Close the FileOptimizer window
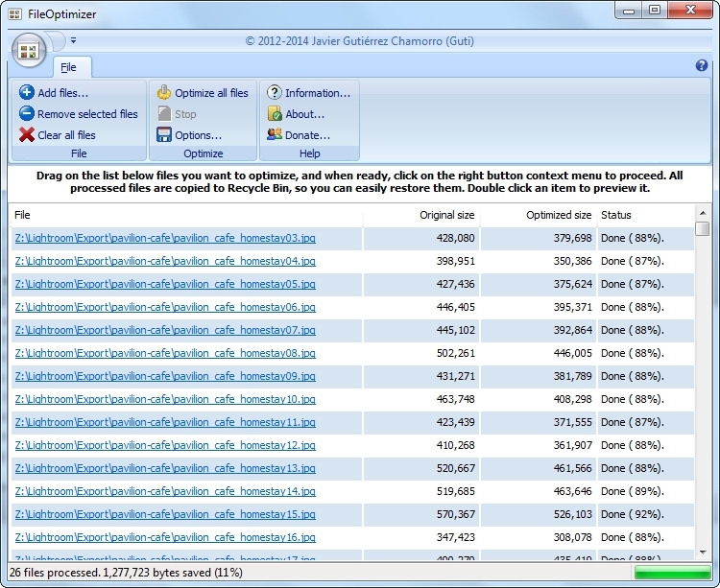720x588 pixels. 690,11
